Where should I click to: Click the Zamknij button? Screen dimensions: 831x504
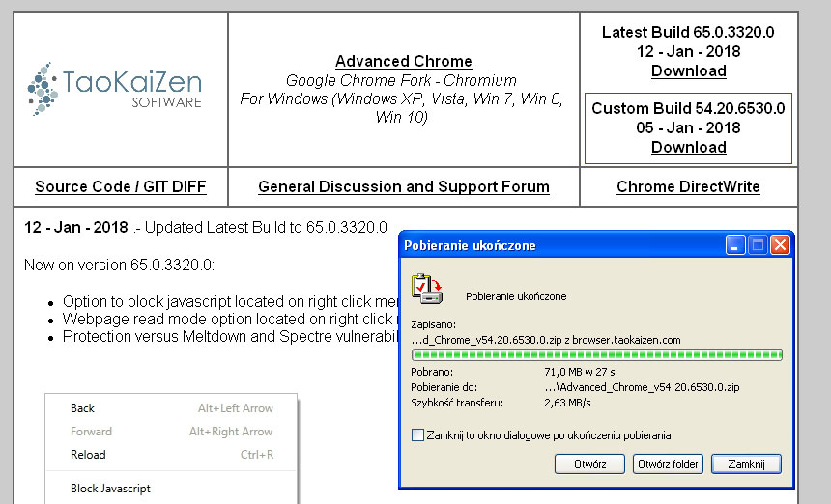click(x=746, y=464)
